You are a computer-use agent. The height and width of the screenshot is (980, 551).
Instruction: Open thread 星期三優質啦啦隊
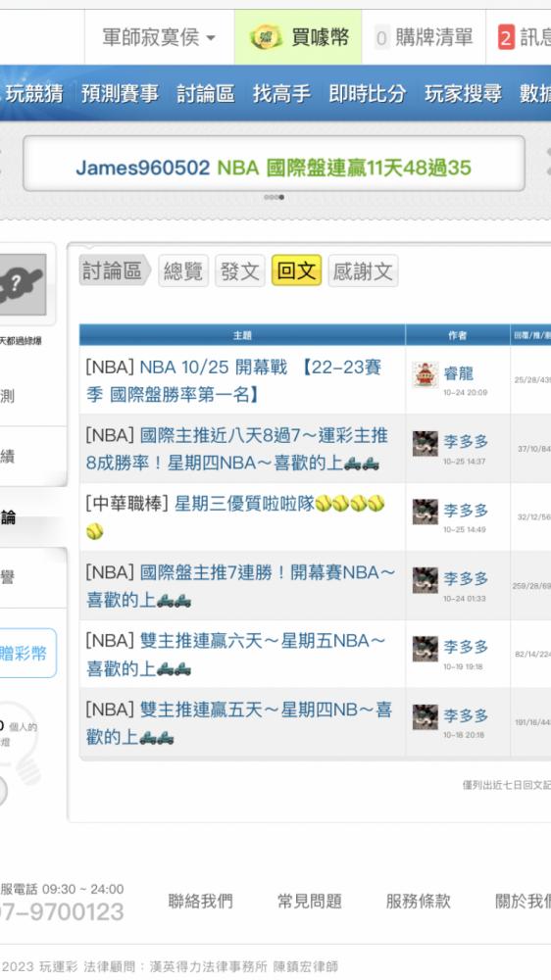click(235, 516)
